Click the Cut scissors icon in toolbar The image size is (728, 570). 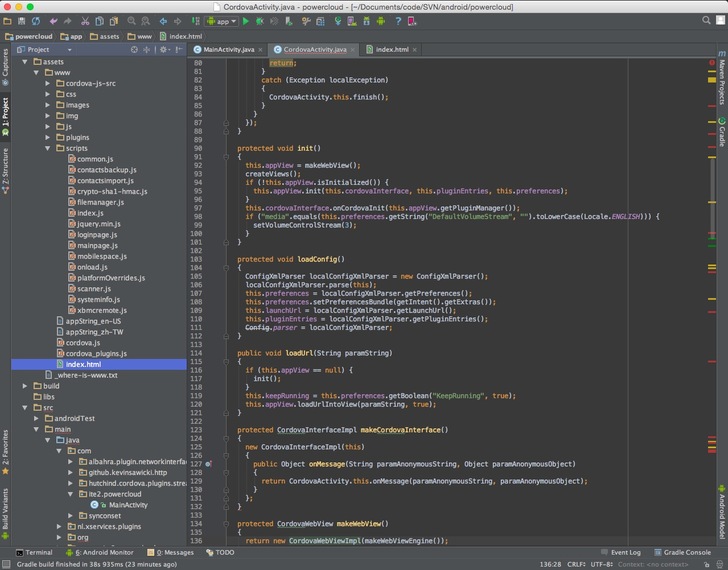coord(85,20)
